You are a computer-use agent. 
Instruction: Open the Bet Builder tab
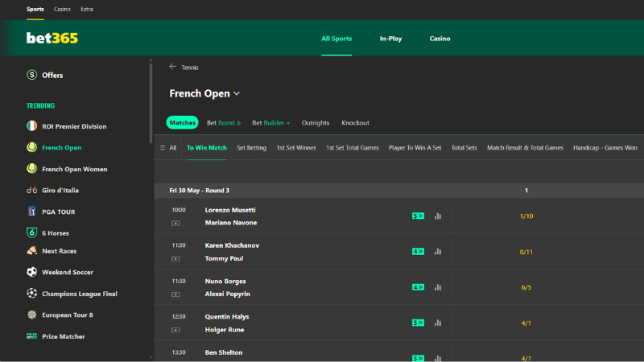coord(271,123)
